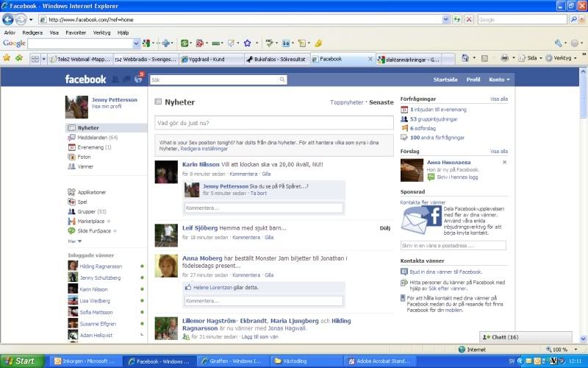This screenshot has height=368, width=588.
Task: Click Ta bort on Jenny Pettersson's comment
Action: pyautogui.click(x=259, y=193)
